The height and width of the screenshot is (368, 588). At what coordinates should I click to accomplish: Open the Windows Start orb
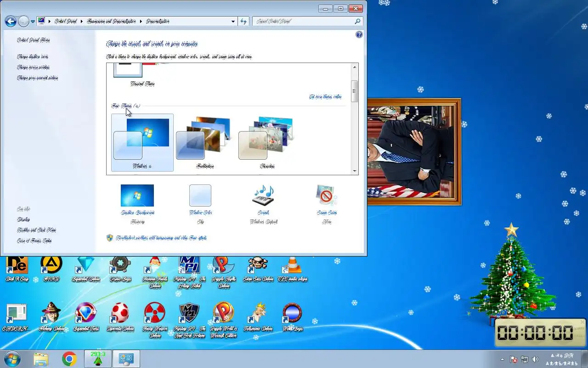(12, 359)
